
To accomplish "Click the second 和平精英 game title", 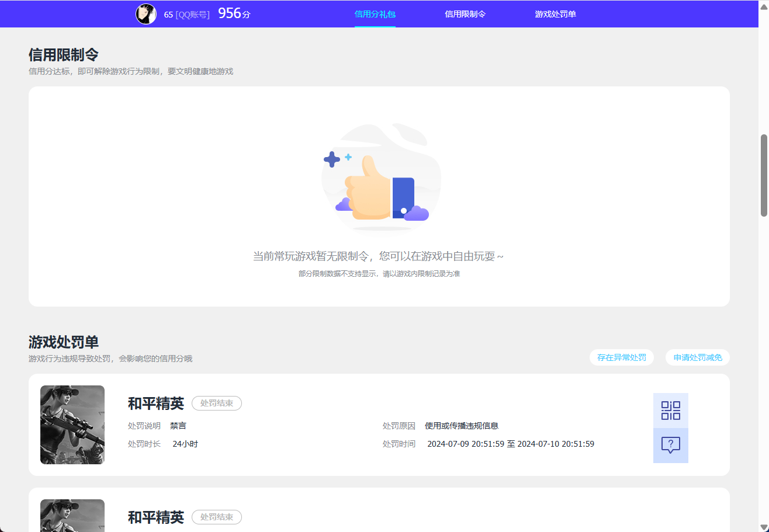I will click(x=156, y=517).
